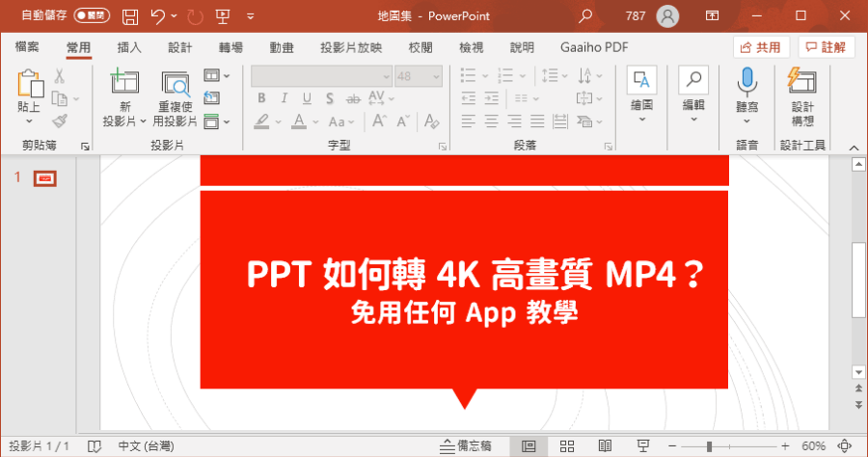Open the font size dropdown showing 48
Image resolution: width=868 pixels, height=457 pixels.
436,76
